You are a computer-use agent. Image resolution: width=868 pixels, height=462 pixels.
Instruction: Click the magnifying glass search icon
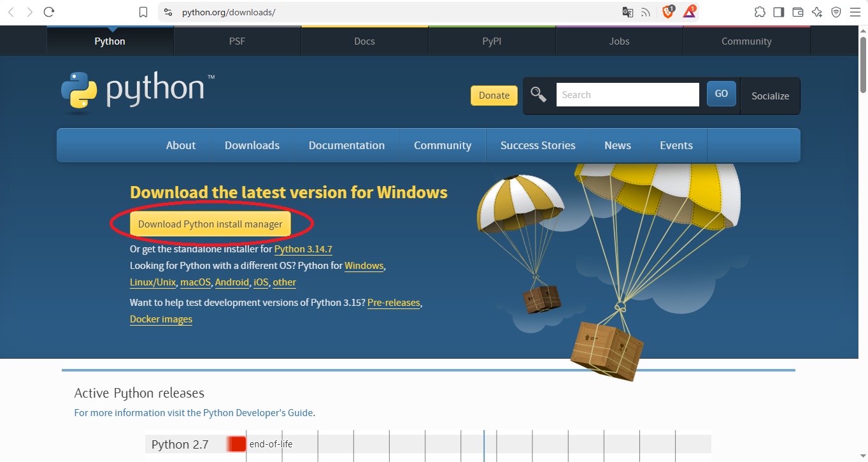539,95
